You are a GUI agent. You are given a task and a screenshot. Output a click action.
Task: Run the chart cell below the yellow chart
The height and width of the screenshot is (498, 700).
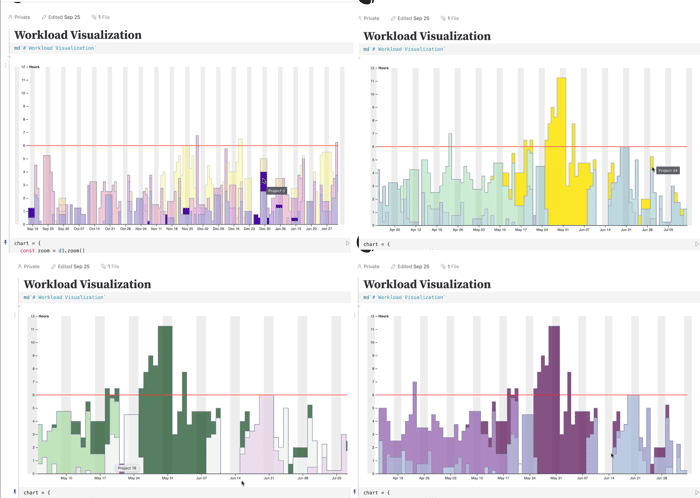coord(696,244)
